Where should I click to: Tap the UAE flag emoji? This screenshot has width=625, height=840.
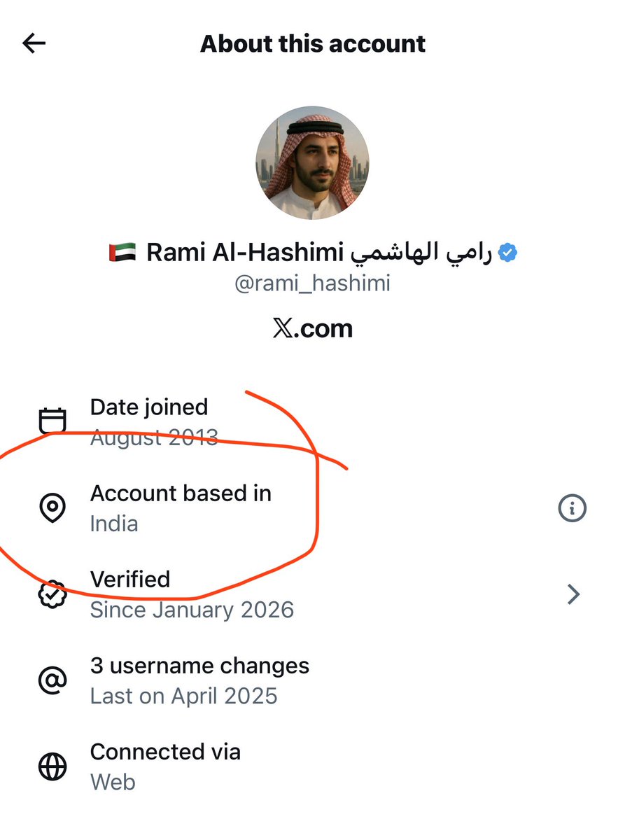(122, 253)
